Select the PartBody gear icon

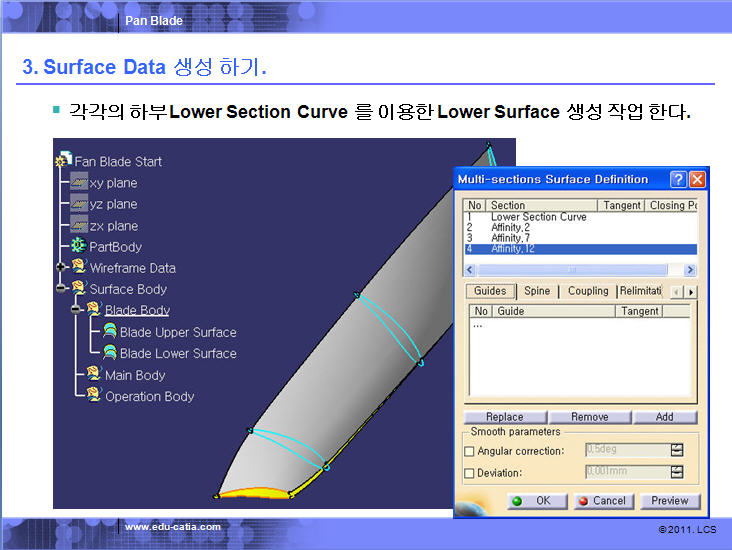pos(79,246)
